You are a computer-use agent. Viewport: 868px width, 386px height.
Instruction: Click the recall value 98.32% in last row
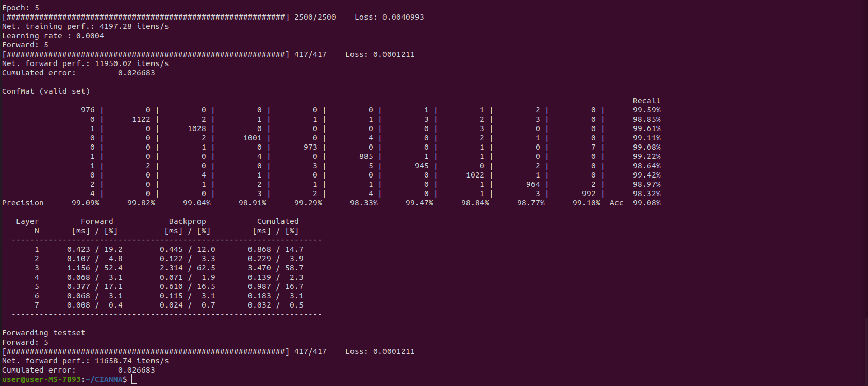click(646, 194)
